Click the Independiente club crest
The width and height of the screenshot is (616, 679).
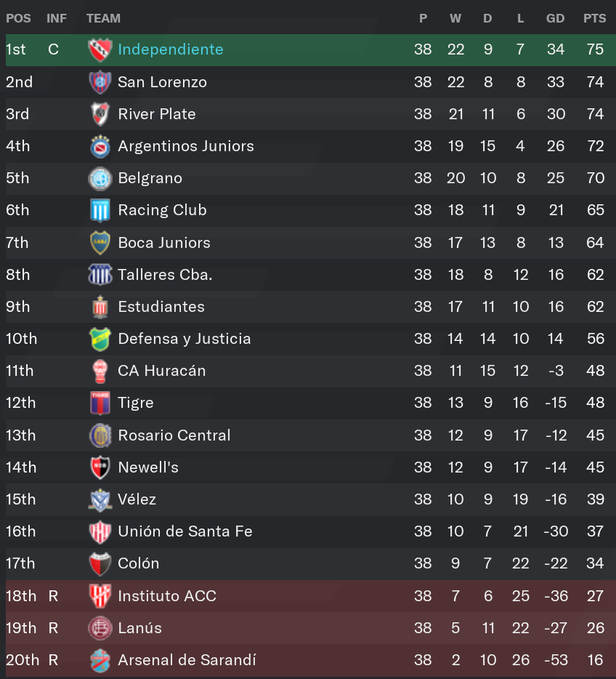[x=100, y=50]
